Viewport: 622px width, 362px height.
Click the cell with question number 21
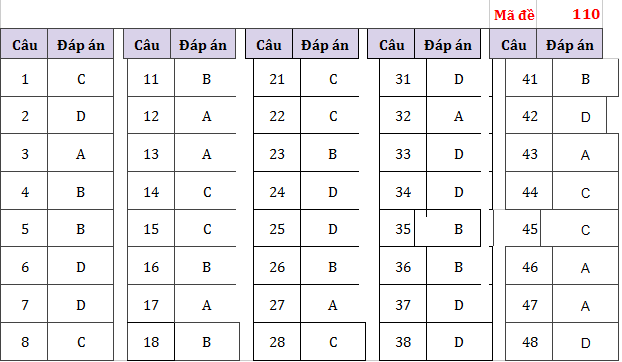tap(277, 78)
